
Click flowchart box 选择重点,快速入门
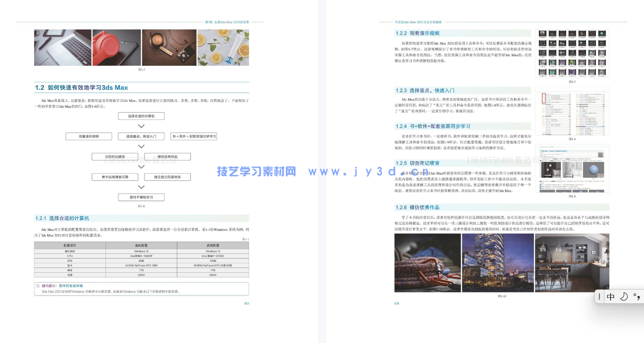pyautogui.click(x=141, y=136)
